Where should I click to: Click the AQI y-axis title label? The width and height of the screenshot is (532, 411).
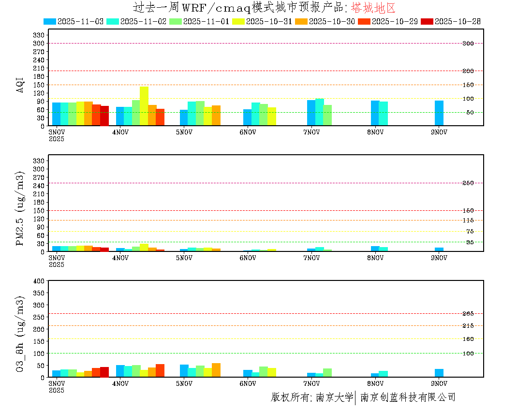(x=20, y=84)
